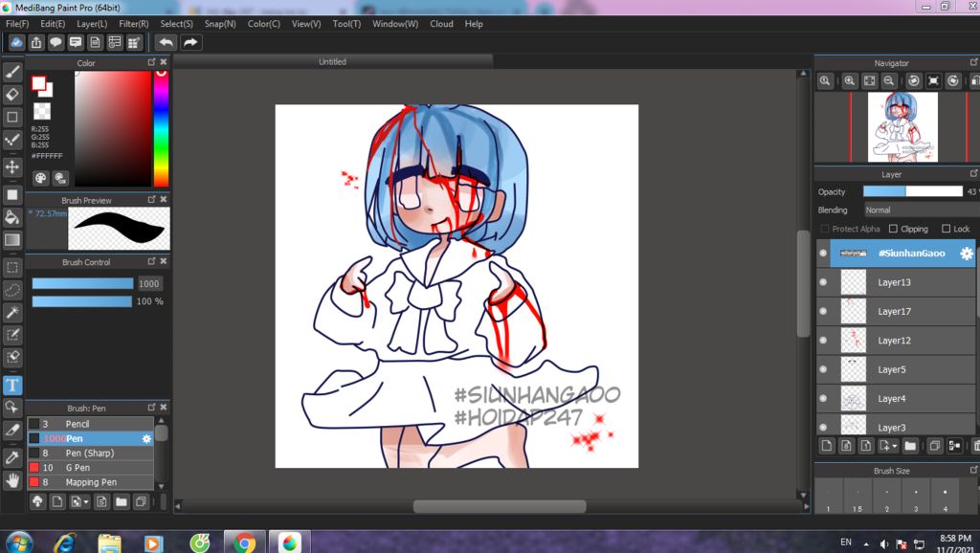Pop out the Navigator panel
Image resolution: width=980 pixels, height=553 pixels.
[x=973, y=62]
